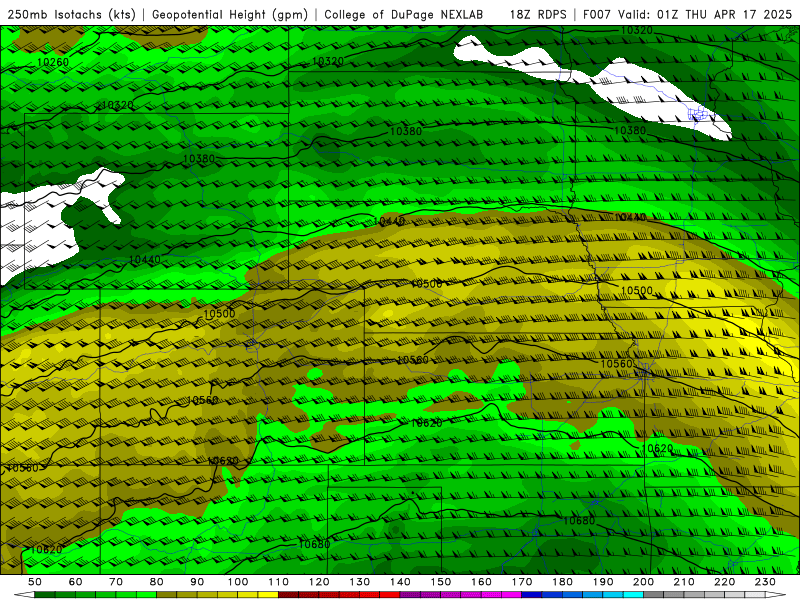Click the '150' color scale label
The width and height of the screenshot is (800, 600).
441,582
